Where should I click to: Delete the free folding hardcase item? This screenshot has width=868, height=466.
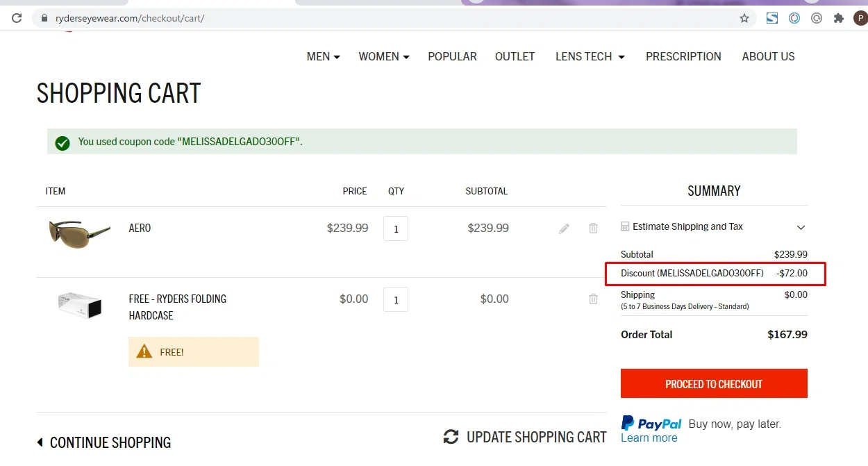pos(593,299)
